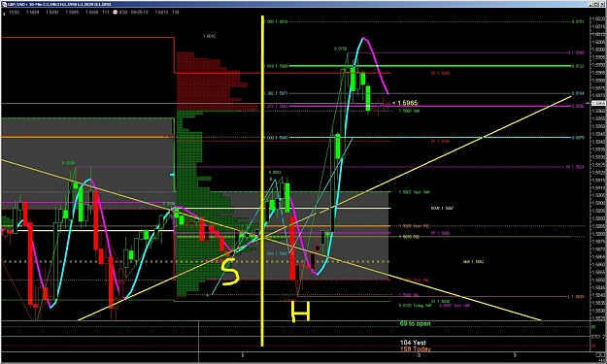
Task: Minimize the GBP/USD chart window
Action: click(590, 4)
